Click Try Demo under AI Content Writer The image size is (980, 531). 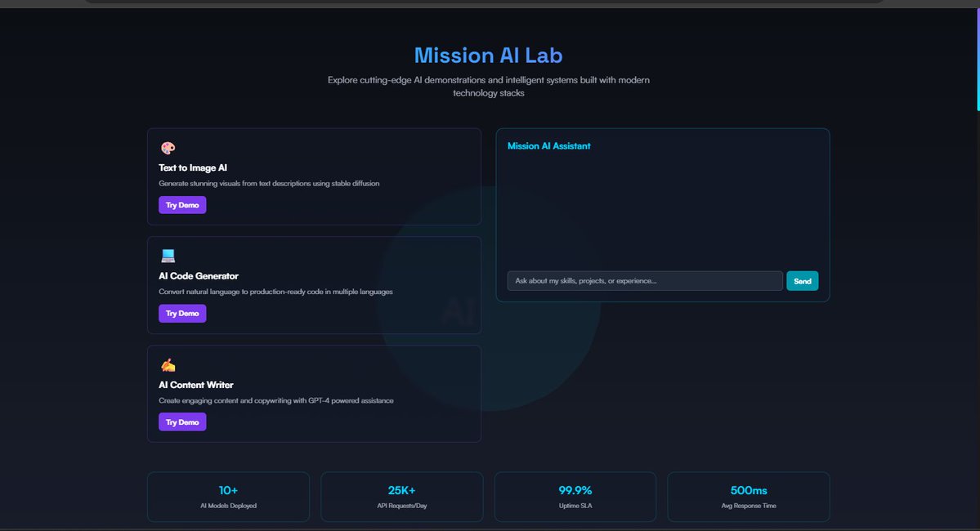181,422
